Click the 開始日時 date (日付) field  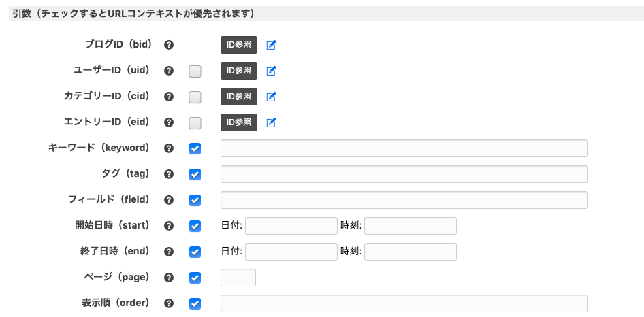coord(291,226)
